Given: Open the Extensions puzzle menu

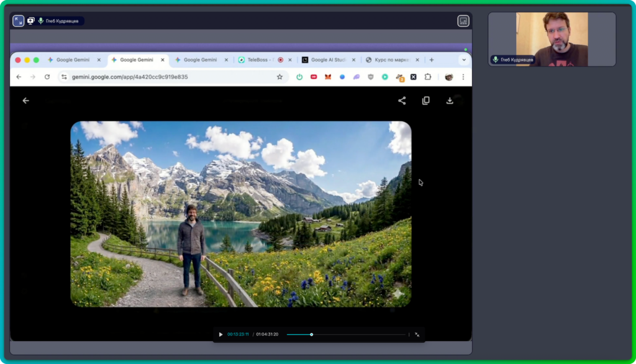Looking at the screenshot, I should pos(427,76).
